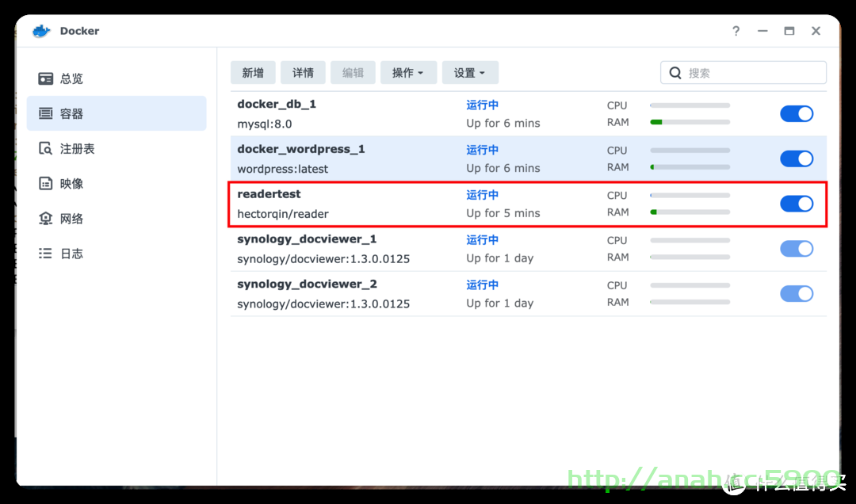The image size is (856, 504).
Task: Select the synology_docviewer_1 container name
Action: (307, 239)
